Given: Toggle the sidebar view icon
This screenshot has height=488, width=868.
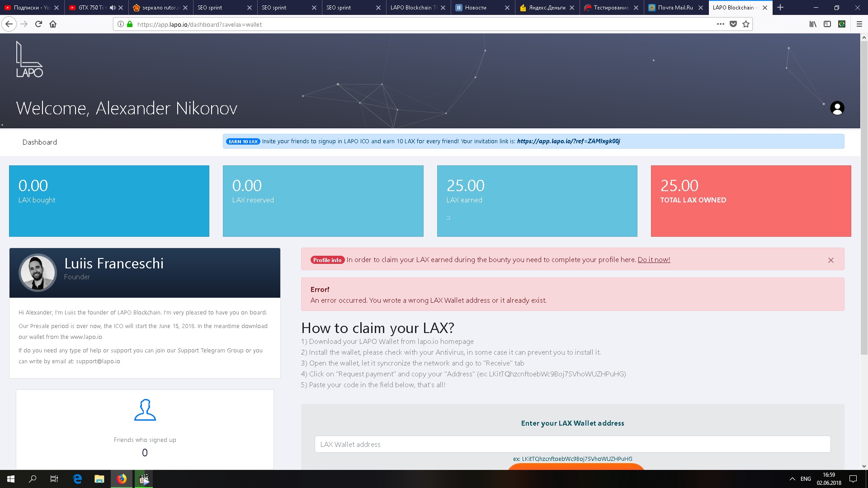Looking at the screenshot, I should pos(827,24).
